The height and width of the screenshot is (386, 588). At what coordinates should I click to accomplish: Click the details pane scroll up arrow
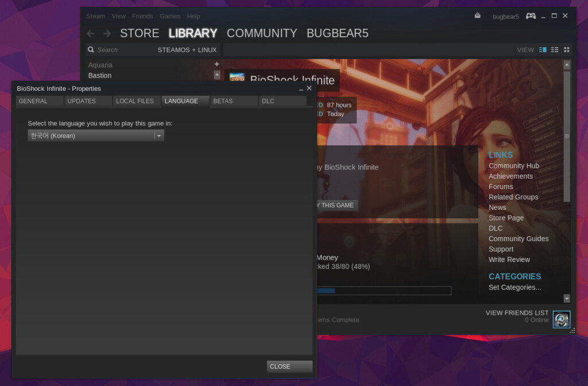[x=567, y=65]
